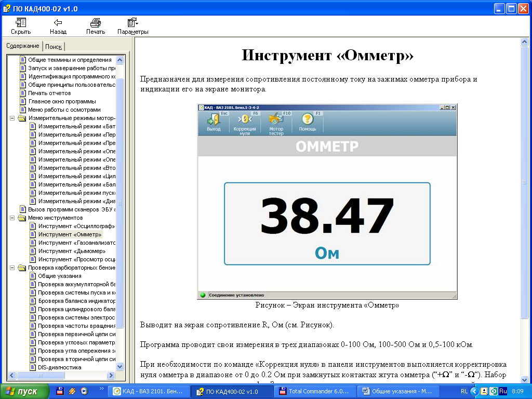This screenshot has width=532, height=399.
Task: Open Инструмент «Газоанализат topic
Action: pos(77,243)
